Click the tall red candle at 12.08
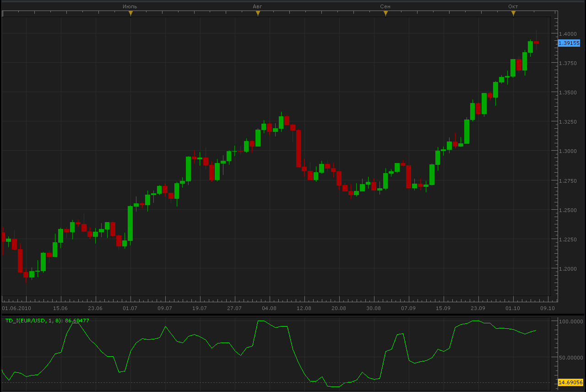 point(298,148)
